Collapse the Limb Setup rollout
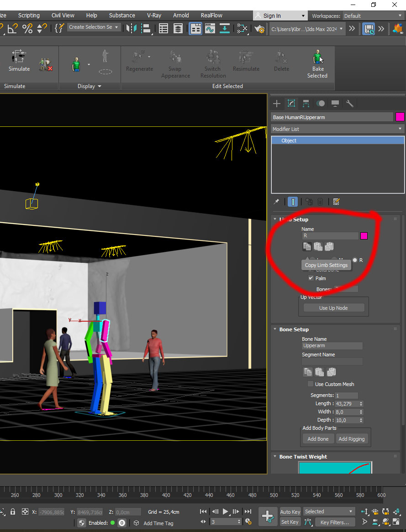Viewport: 406px width, 532px height. [x=275, y=219]
